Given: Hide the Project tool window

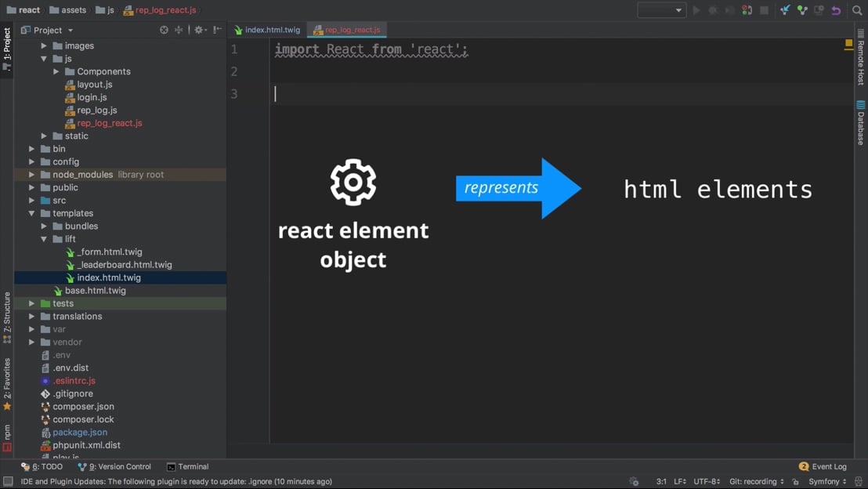Looking at the screenshot, I should tap(218, 30).
